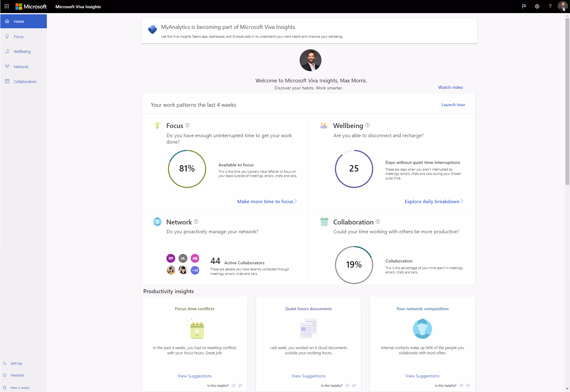570x392 pixels.
Task: Thumbs up Your network composition card
Action: (x=461, y=385)
